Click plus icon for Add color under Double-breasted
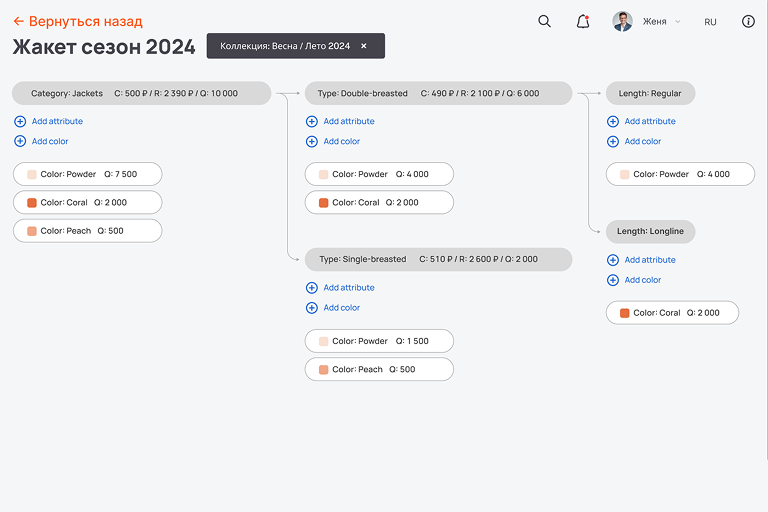 [312, 141]
